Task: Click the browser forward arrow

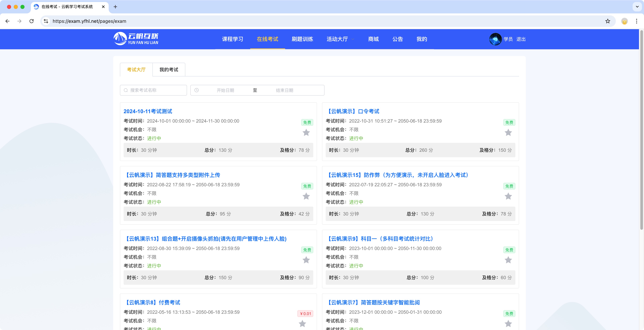Action: tap(19, 21)
